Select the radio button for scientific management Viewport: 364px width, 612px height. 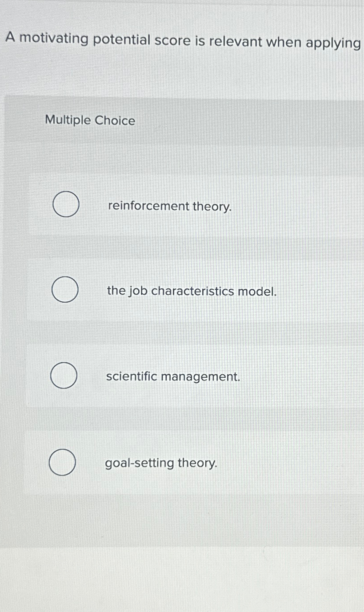click(64, 376)
